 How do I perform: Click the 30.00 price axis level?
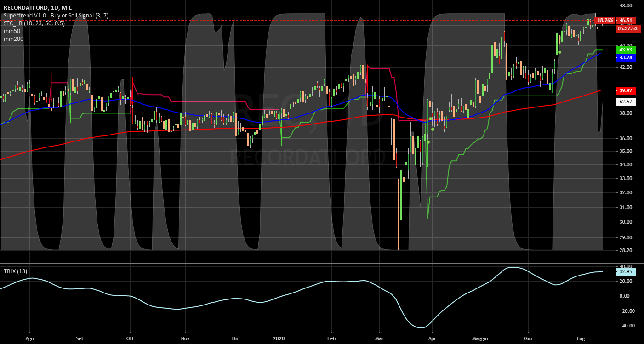(625, 222)
